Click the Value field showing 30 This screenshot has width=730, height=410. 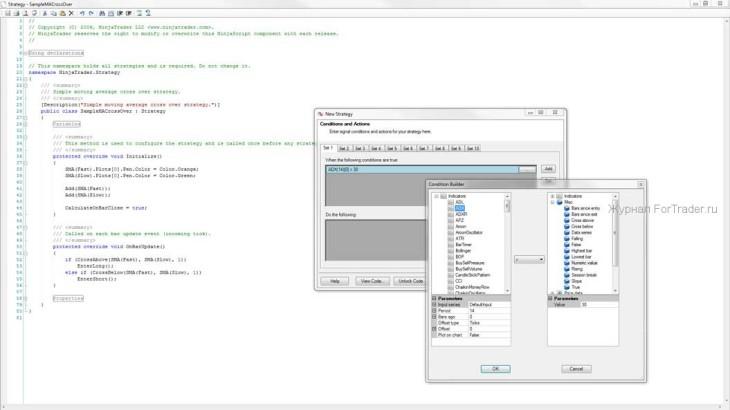tap(599, 304)
